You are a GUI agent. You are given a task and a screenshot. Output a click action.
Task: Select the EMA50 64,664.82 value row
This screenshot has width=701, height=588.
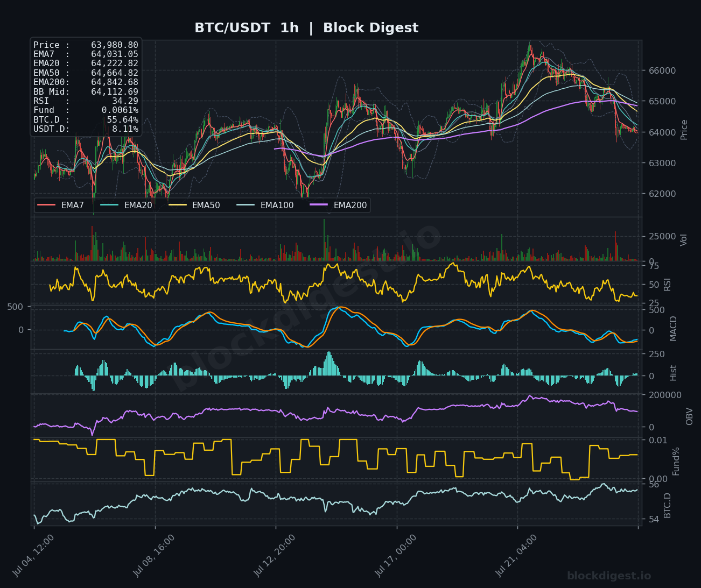[x=86, y=73]
